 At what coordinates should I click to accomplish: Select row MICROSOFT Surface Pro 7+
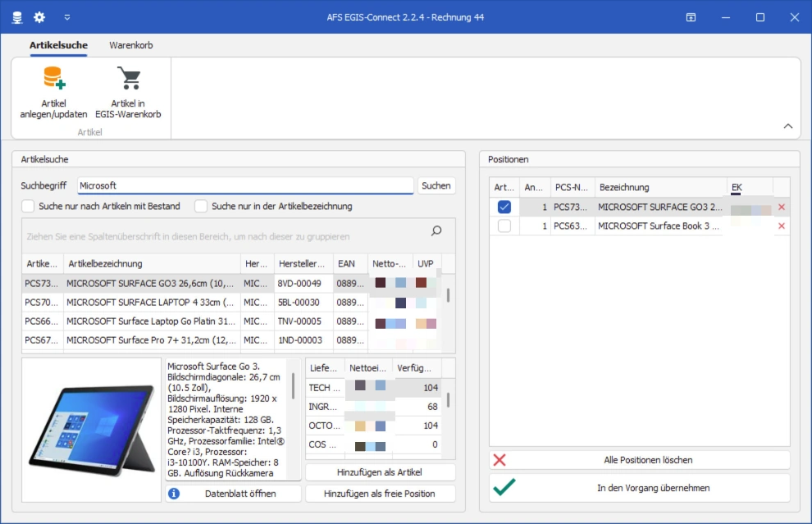point(231,340)
